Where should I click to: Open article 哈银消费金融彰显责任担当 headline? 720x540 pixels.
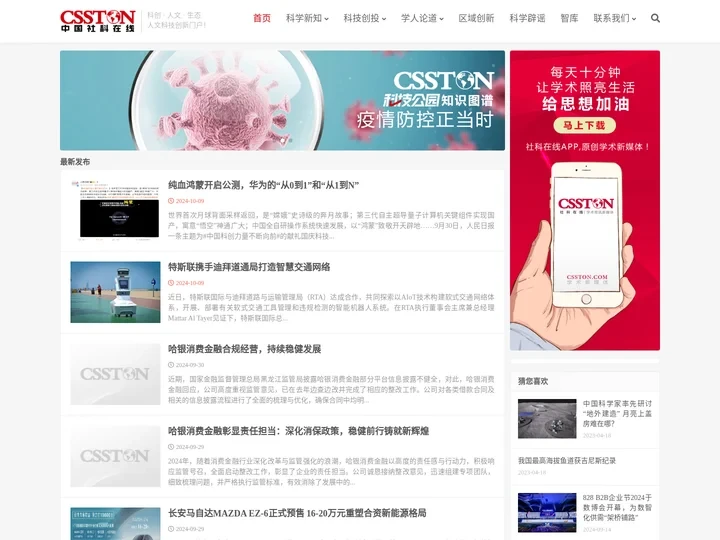tap(298, 431)
